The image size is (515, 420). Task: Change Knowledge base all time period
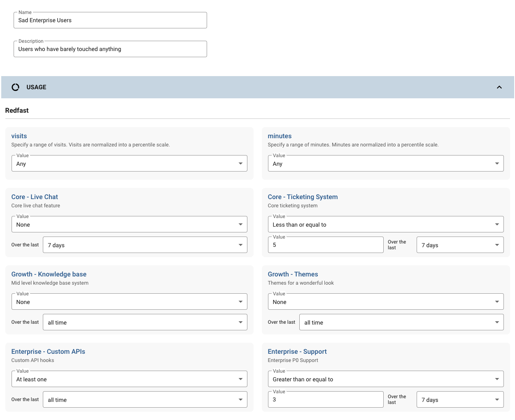tap(145, 322)
